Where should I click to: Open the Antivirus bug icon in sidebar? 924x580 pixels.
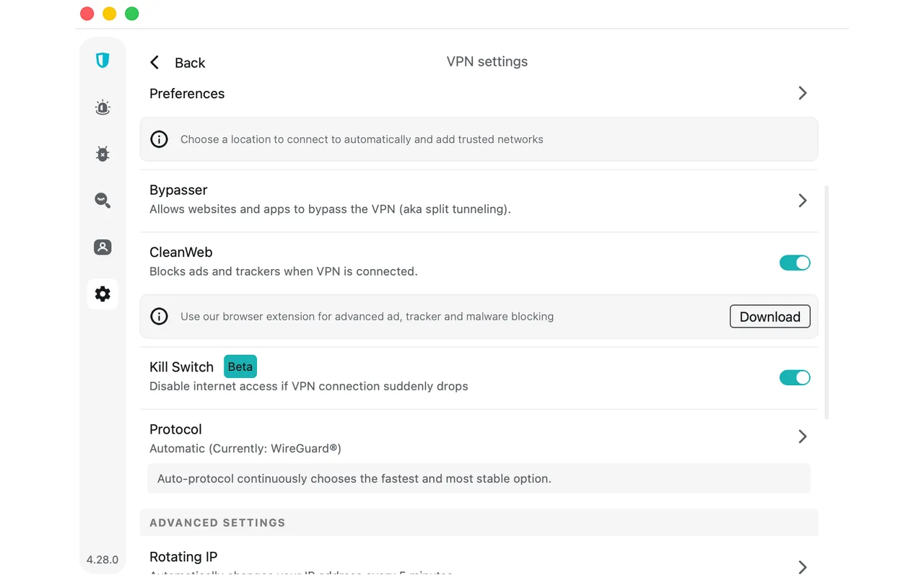tap(103, 154)
